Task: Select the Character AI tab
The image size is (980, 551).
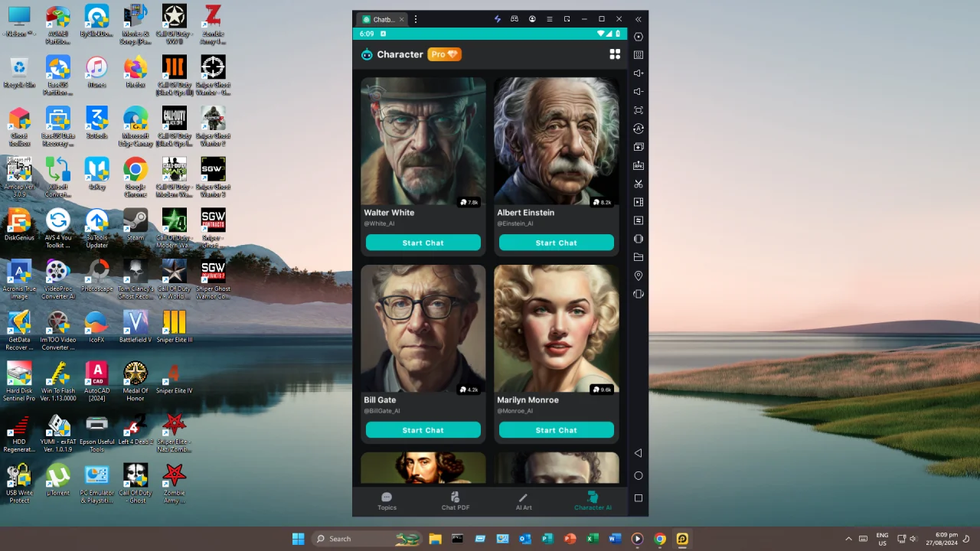Action: pyautogui.click(x=593, y=501)
